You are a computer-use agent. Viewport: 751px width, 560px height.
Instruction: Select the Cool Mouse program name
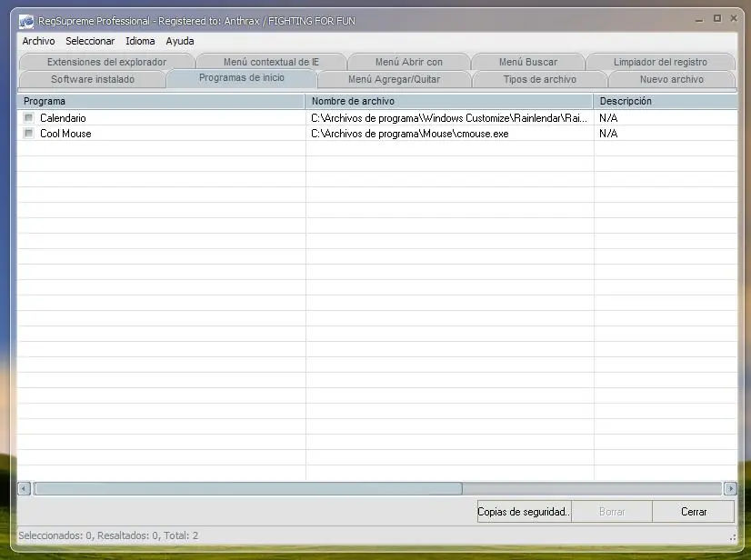pos(65,134)
